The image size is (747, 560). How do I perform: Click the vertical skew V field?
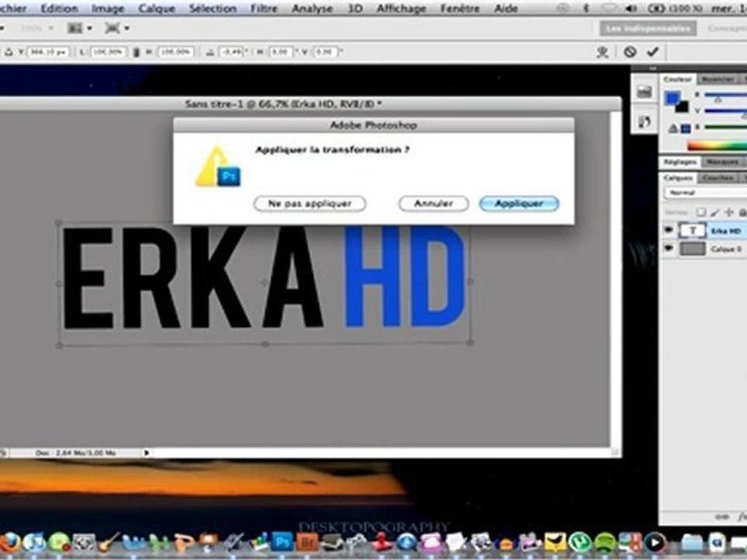[326, 51]
